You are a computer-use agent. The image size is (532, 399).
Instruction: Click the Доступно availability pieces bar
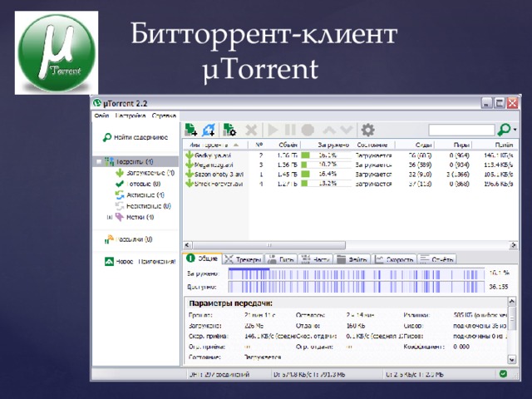click(x=357, y=287)
